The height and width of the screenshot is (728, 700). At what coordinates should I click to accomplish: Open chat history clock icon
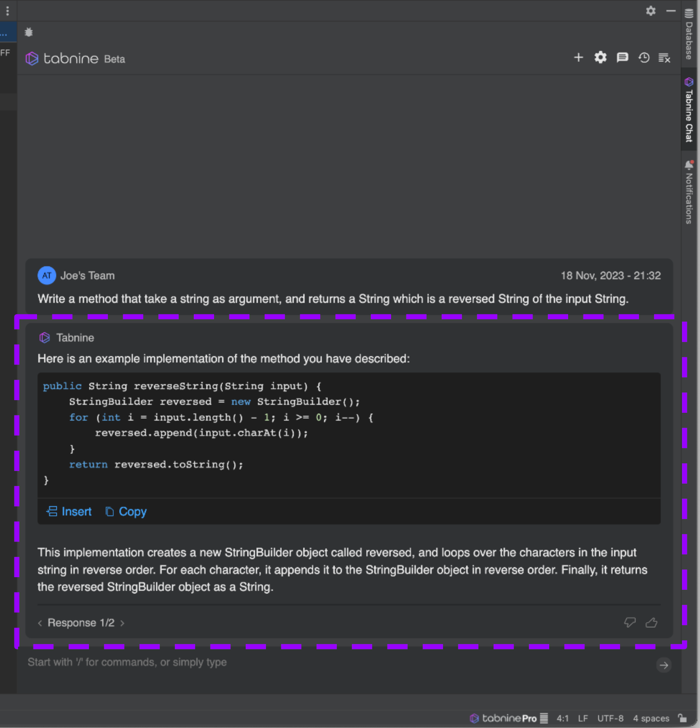pyautogui.click(x=644, y=58)
